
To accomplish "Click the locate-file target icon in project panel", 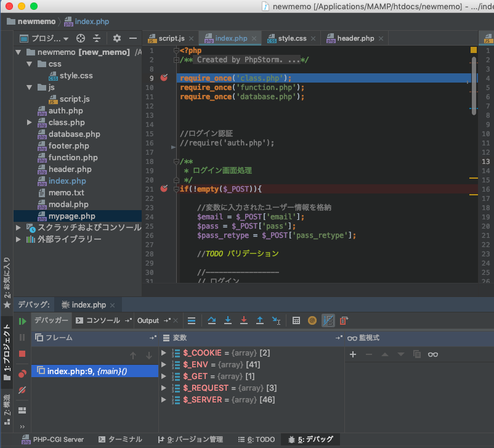I will click(x=80, y=38).
